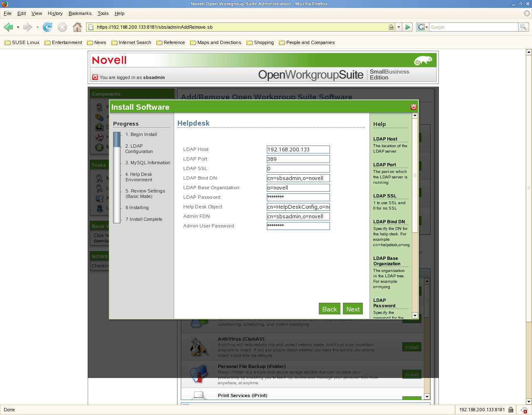Click the browser address bar URL

pos(241,27)
